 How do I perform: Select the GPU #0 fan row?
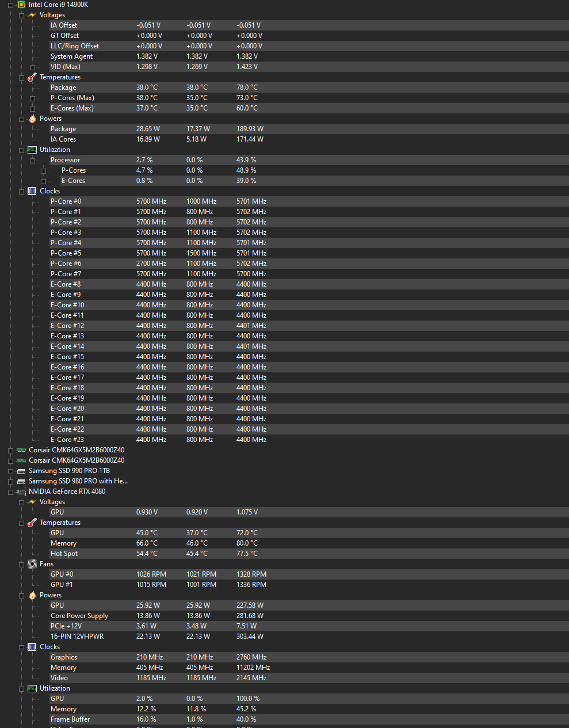pyautogui.click(x=309, y=574)
